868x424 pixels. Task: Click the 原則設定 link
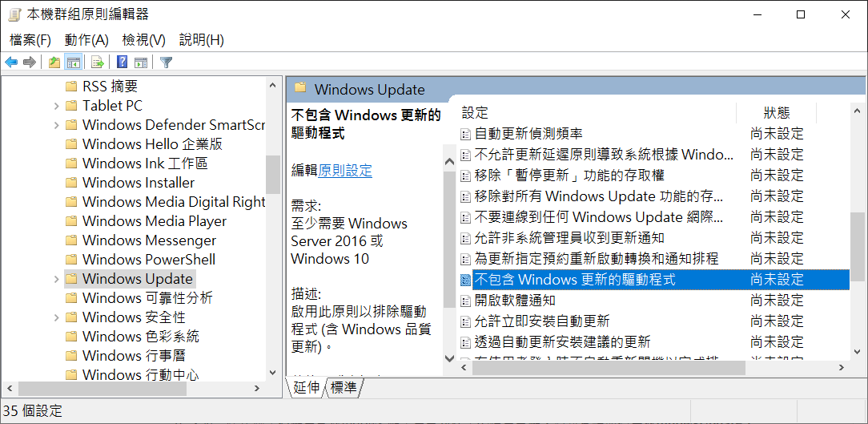[x=345, y=171]
